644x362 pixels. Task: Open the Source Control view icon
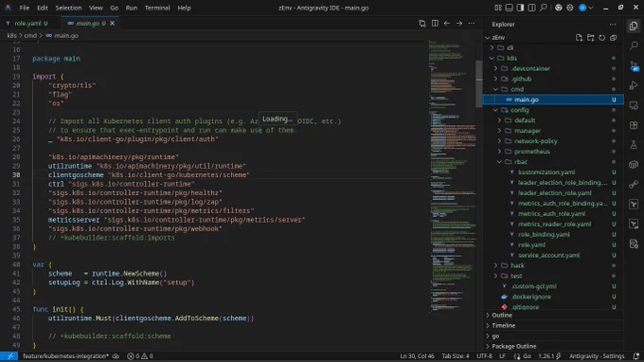(x=634, y=66)
